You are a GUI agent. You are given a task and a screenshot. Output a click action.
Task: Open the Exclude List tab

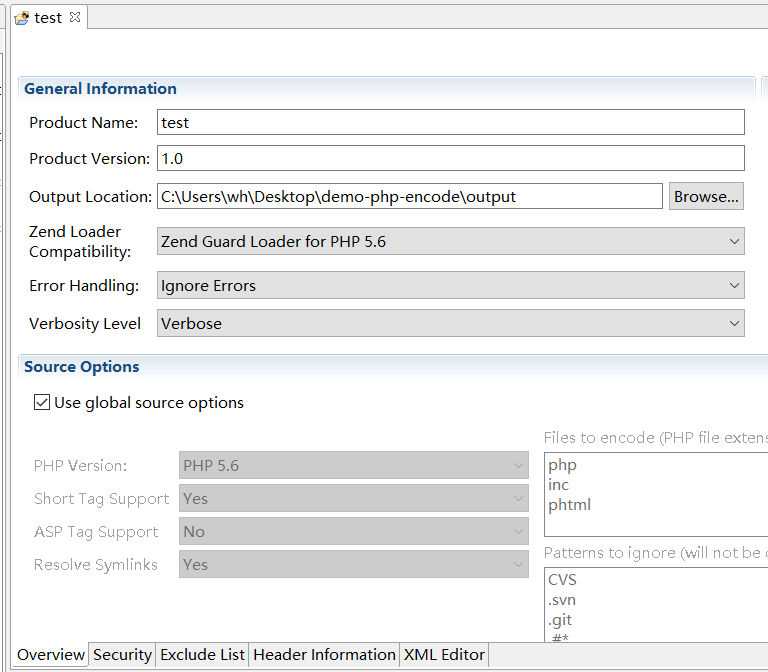pos(202,655)
